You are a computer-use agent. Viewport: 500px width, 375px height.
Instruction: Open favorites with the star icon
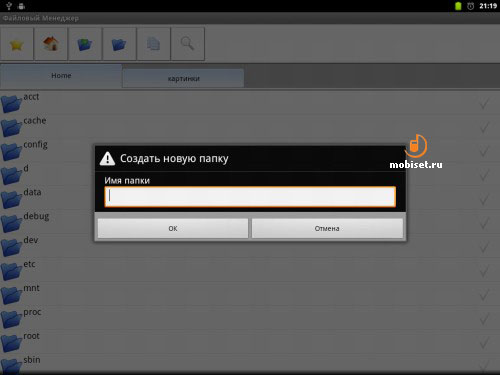[x=17, y=44]
